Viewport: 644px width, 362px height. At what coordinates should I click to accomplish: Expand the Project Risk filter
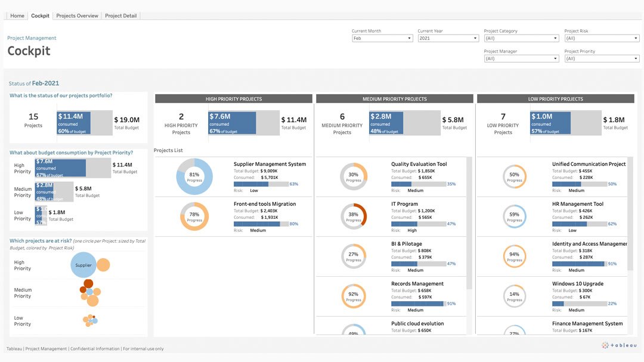point(602,38)
